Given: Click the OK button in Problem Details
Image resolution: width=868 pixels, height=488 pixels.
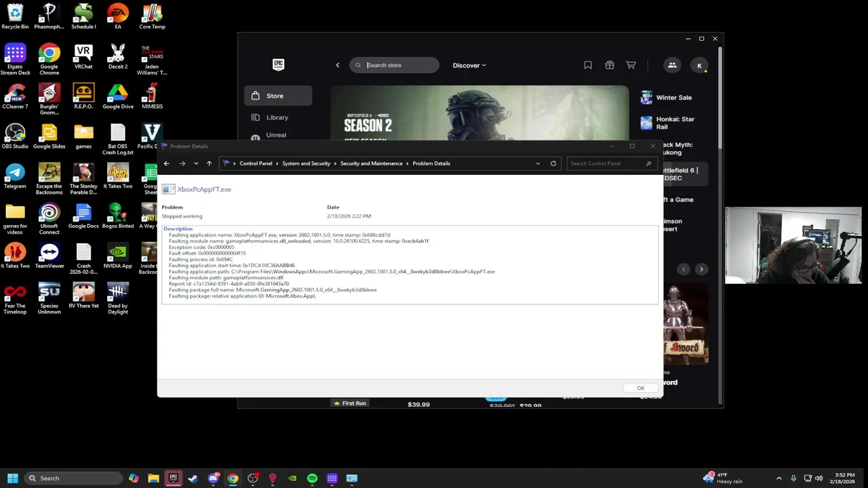Looking at the screenshot, I should tap(640, 388).
